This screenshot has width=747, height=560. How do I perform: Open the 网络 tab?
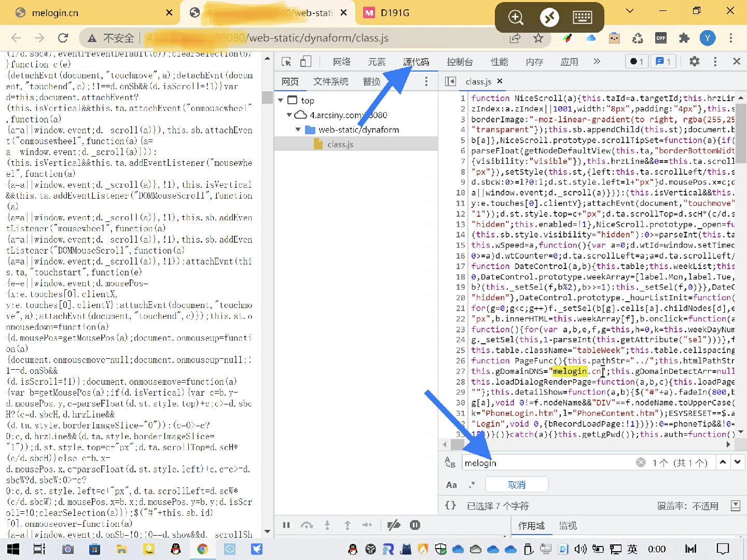click(x=341, y=62)
